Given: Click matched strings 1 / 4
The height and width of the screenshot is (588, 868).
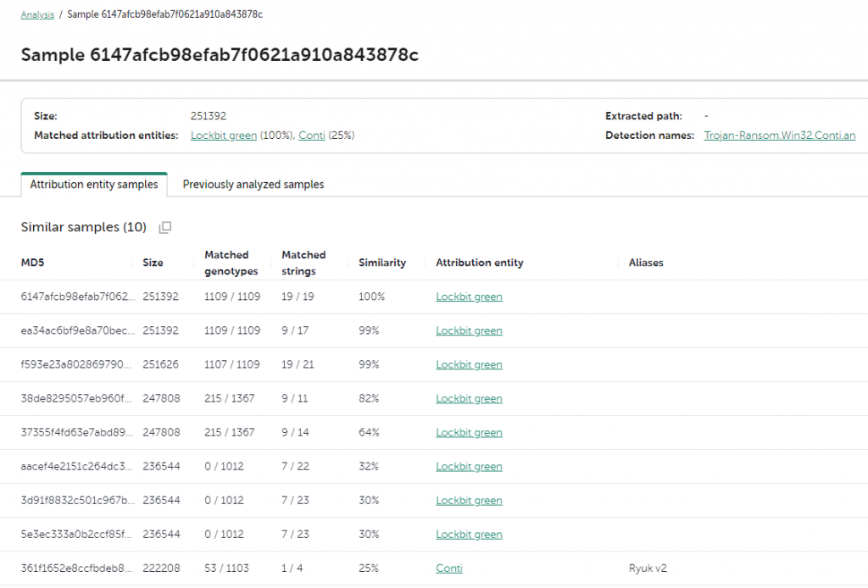Looking at the screenshot, I should pyautogui.click(x=292, y=568).
